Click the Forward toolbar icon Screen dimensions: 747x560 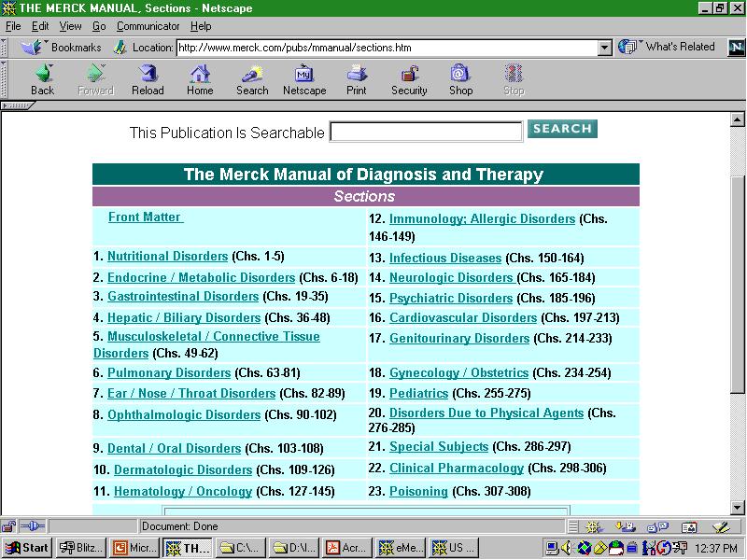96,79
